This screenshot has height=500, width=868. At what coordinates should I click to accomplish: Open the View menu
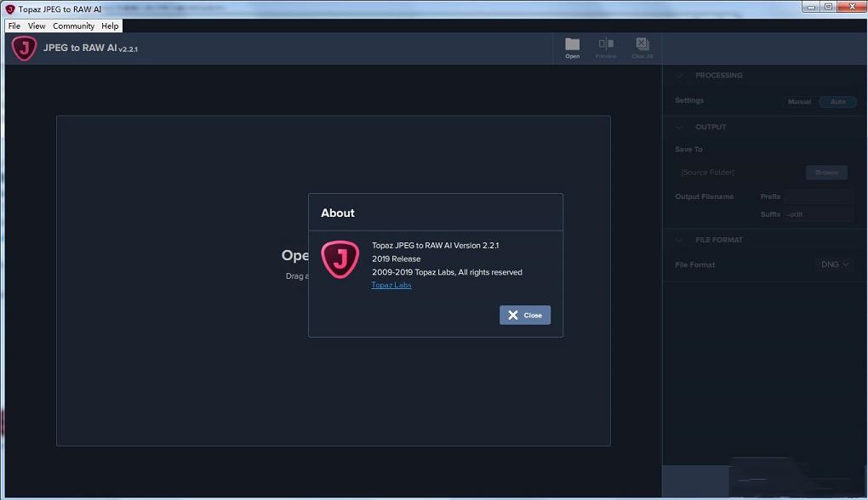pyautogui.click(x=37, y=26)
